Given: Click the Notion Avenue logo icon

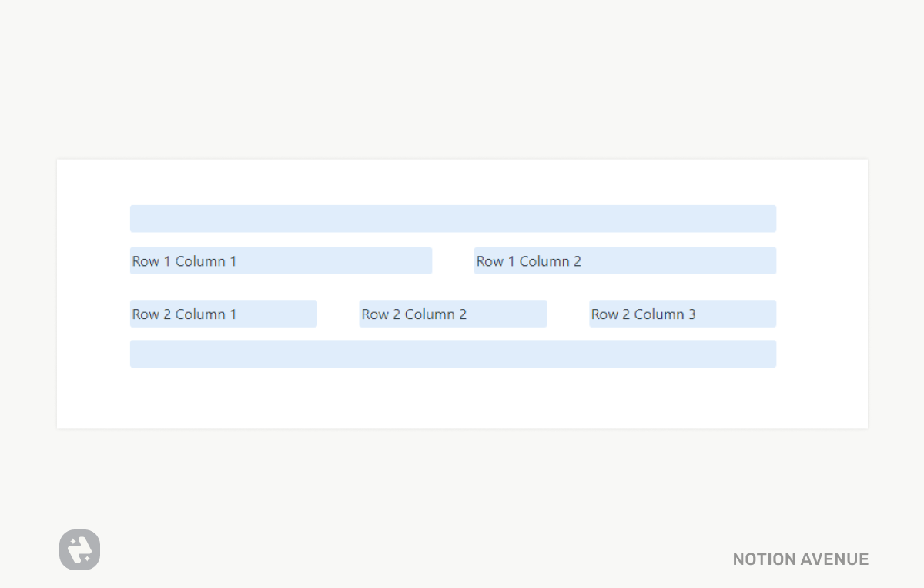Looking at the screenshot, I should (79, 550).
